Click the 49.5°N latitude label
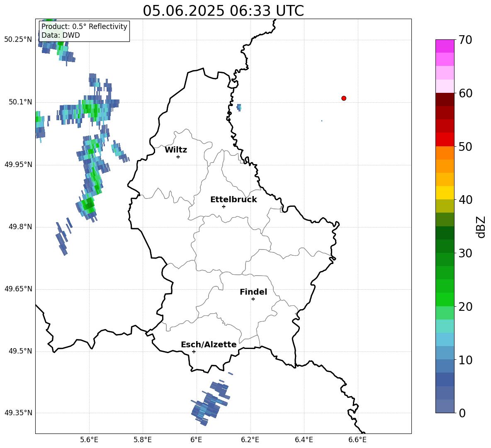Screen dimensions: 491x448 click(x=21, y=351)
